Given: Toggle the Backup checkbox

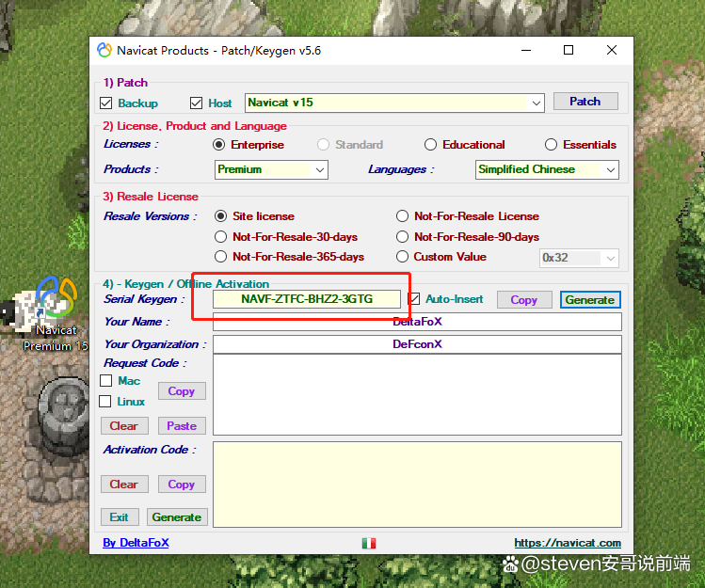Looking at the screenshot, I should tap(106, 103).
